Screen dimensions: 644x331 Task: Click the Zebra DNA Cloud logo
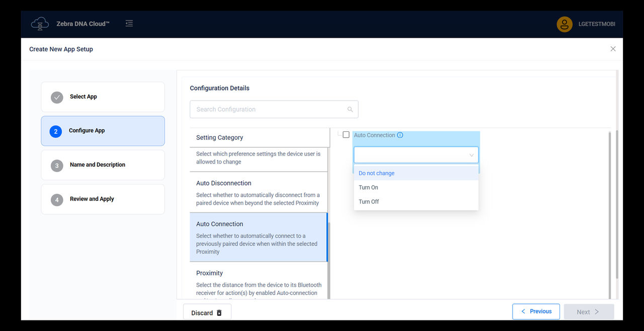pyautogui.click(x=40, y=23)
